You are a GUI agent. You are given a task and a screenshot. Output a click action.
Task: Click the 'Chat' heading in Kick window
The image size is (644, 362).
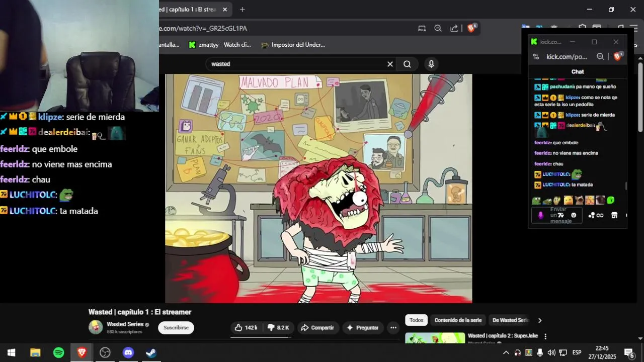(x=578, y=72)
